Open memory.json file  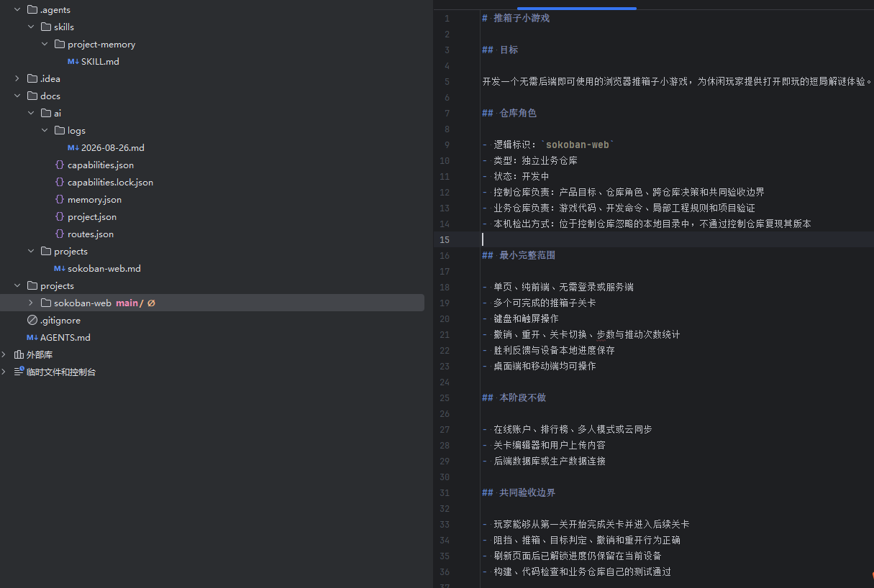pos(94,199)
